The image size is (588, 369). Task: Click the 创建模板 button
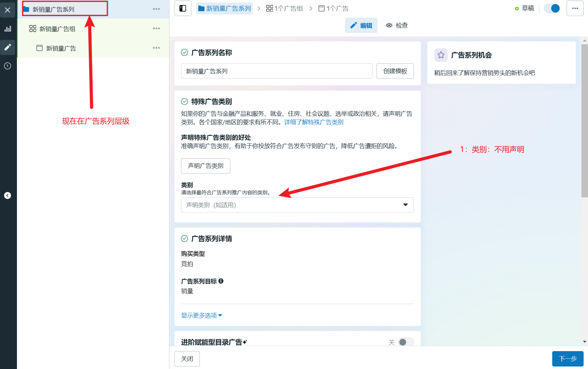[x=395, y=71]
